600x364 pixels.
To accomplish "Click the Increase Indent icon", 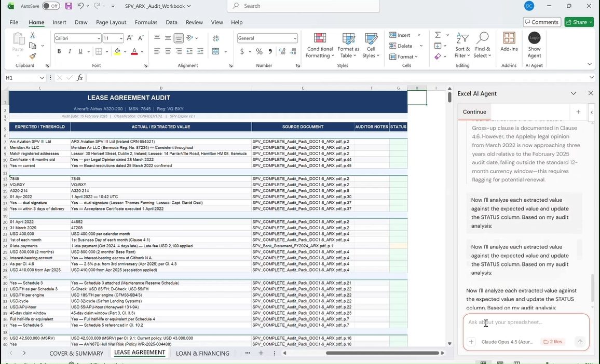I will [200, 51].
